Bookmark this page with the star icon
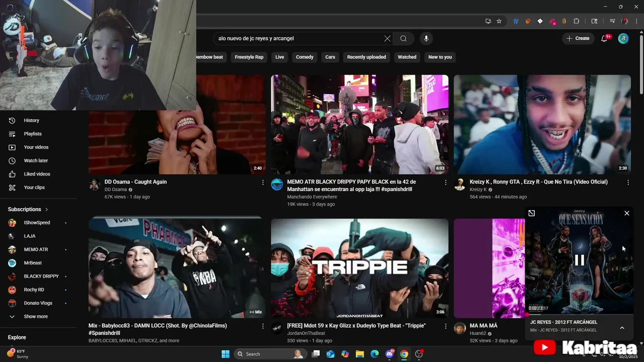Viewport: 644px width, 362px height. tap(499, 21)
